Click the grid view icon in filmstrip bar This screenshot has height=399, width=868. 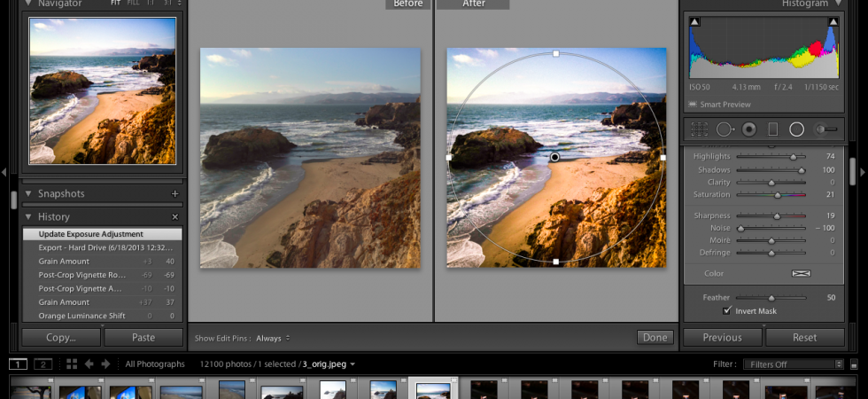[72, 364]
